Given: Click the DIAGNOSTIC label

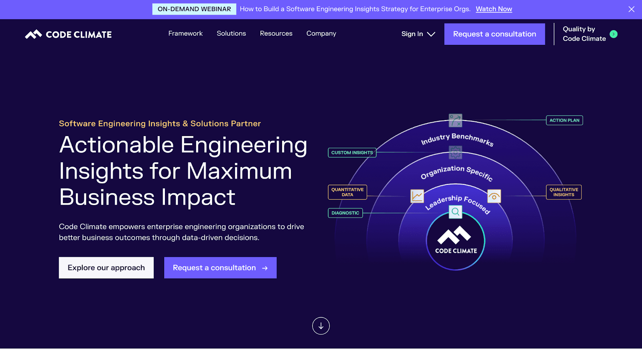Looking at the screenshot, I should click(345, 213).
